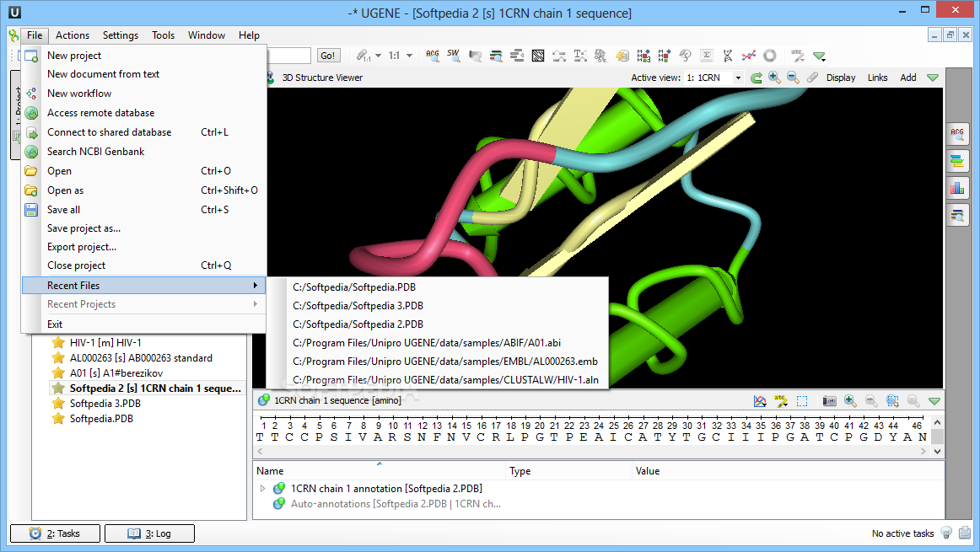The height and width of the screenshot is (552, 980).
Task: Click sequence view scrollbar down arrow
Action: [x=937, y=451]
